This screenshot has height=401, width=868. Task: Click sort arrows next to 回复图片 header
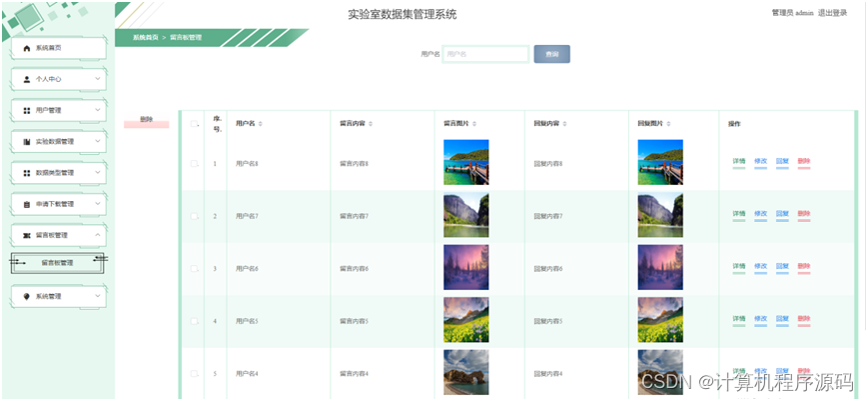(668, 124)
